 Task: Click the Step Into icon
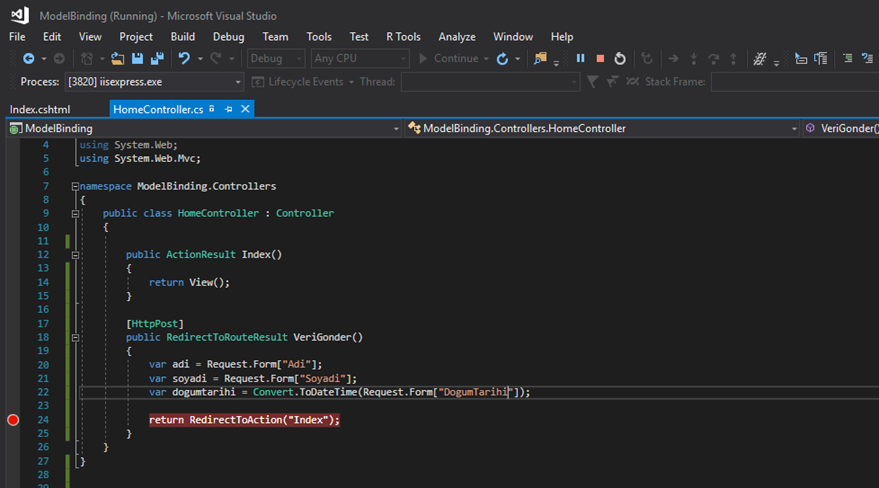tap(693, 58)
